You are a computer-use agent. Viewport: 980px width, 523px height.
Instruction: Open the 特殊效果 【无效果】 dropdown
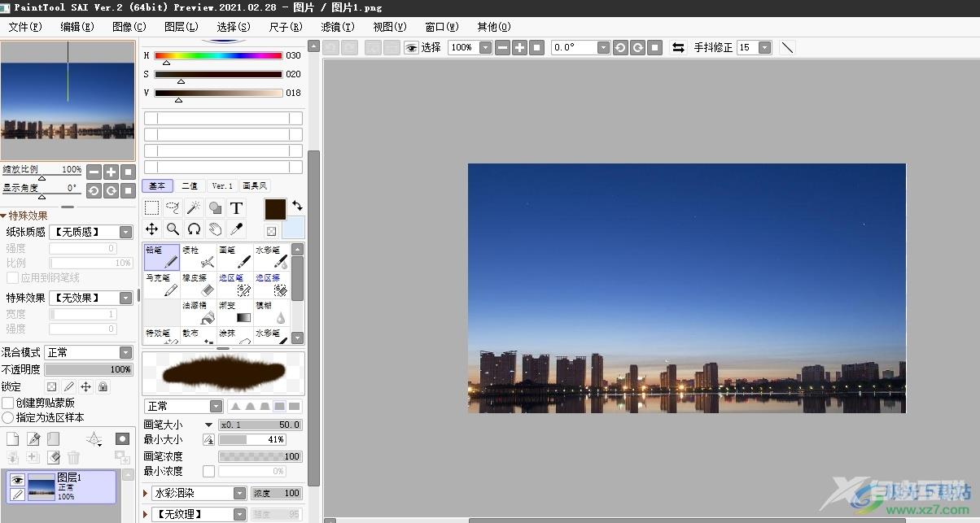91,299
